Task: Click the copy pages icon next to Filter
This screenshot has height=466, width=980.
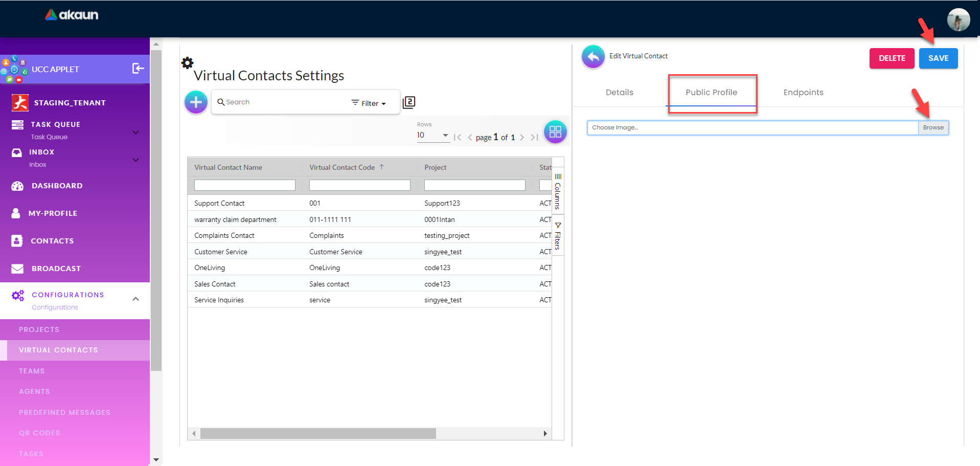Action: click(409, 102)
